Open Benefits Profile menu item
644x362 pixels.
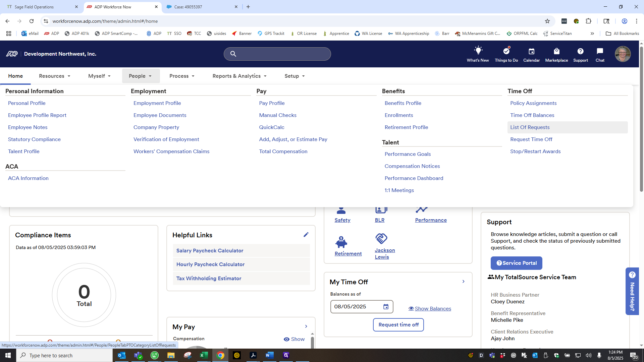pyautogui.click(x=403, y=103)
